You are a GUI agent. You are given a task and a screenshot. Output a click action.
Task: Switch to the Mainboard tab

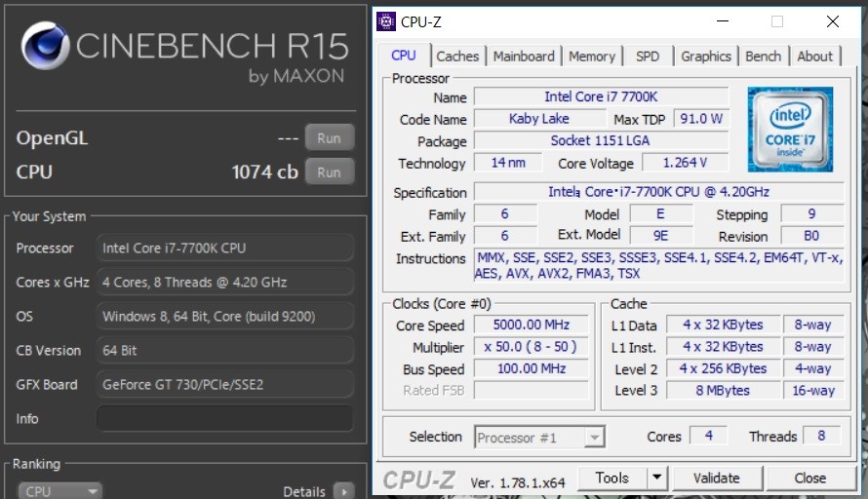[524, 57]
